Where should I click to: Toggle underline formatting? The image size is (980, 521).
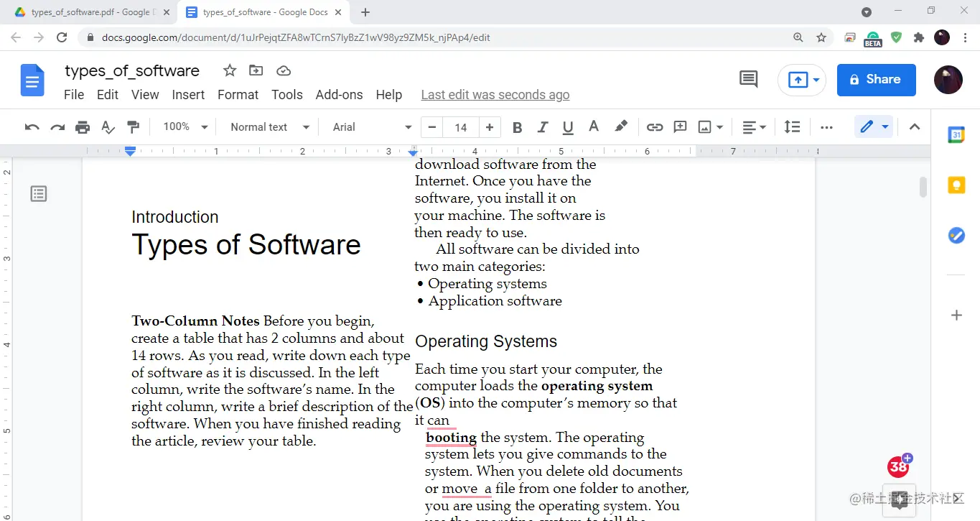568,127
